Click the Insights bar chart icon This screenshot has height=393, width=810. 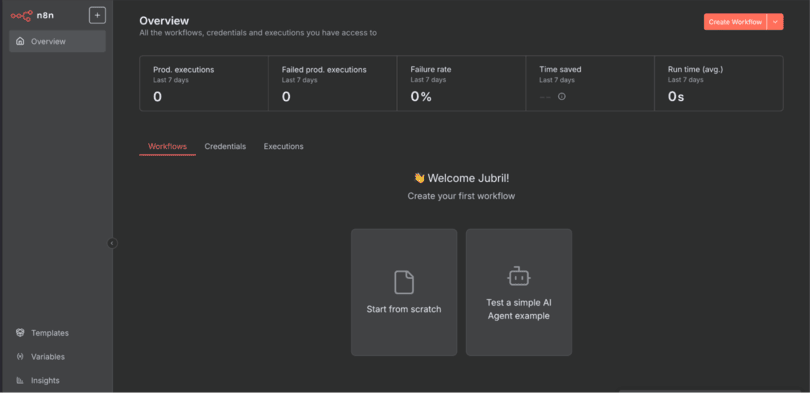click(20, 381)
